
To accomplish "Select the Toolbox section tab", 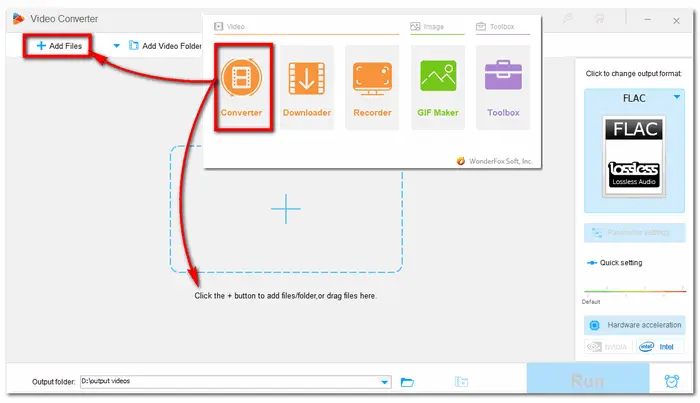I will pyautogui.click(x=495, y=27).
